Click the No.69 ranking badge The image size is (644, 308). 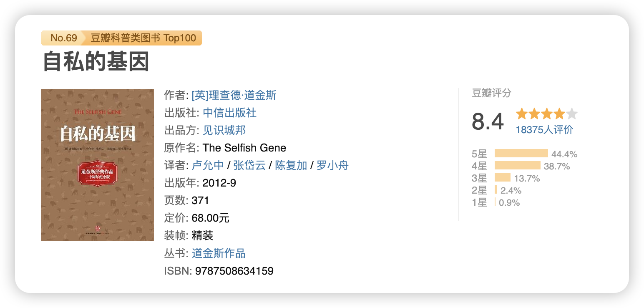63,38
